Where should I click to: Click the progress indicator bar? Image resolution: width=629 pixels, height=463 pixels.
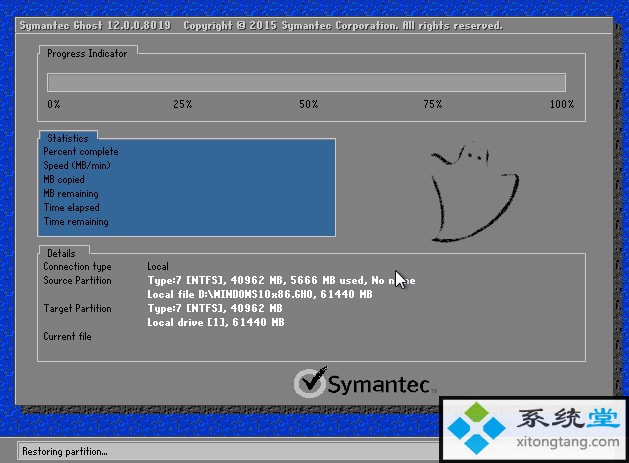(x=306, y=83)
